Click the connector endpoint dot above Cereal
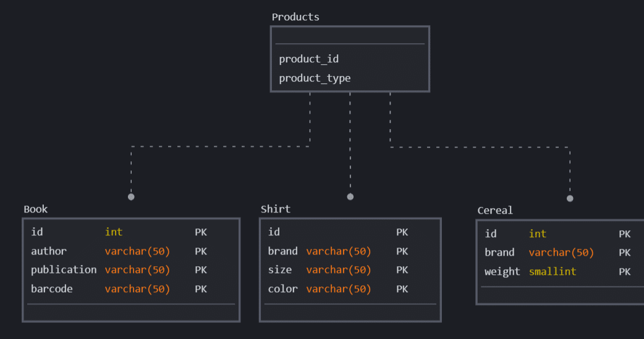Image resolution: width=644 pixels, height=339 pixels. (x=570, y=198)
